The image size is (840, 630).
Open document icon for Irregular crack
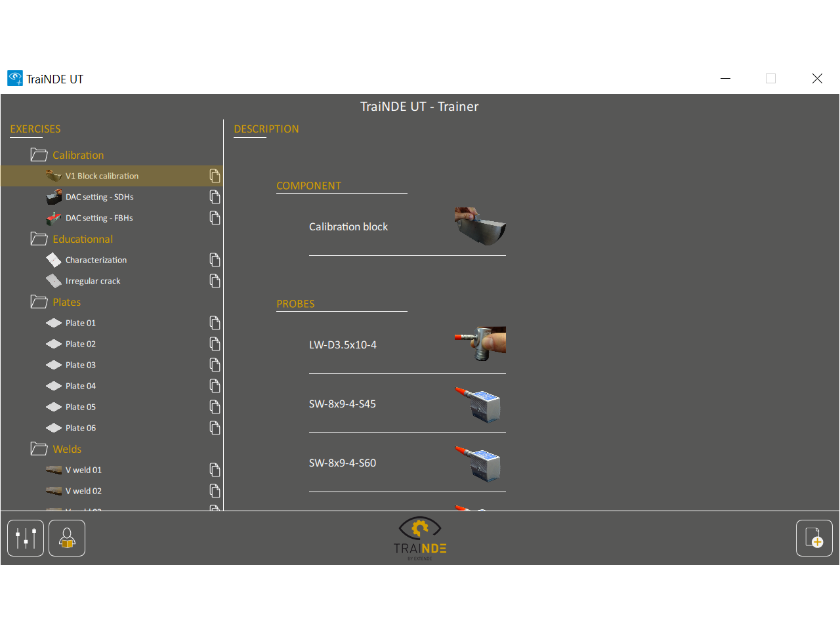pos(215,281)
